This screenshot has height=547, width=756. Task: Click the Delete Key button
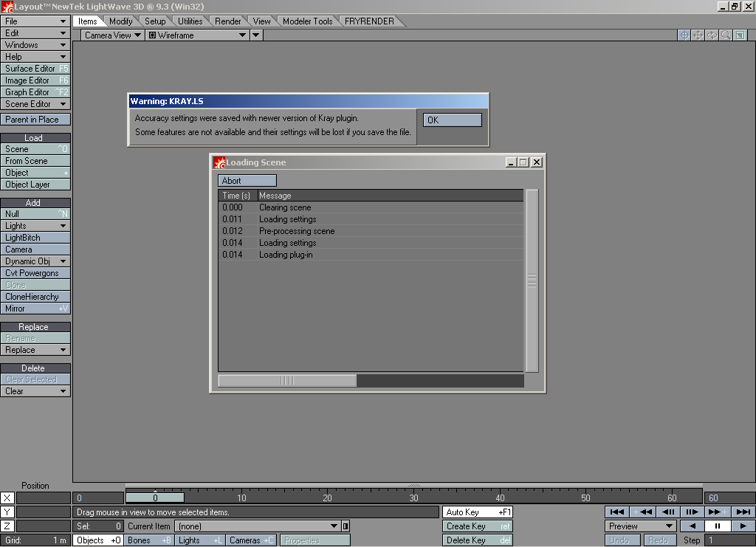click(478, 540)
